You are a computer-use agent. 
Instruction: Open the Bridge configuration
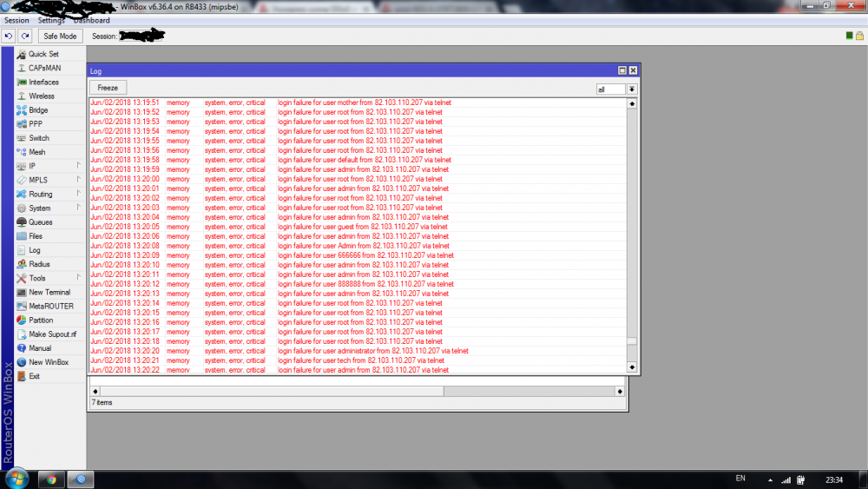(38, 110)
